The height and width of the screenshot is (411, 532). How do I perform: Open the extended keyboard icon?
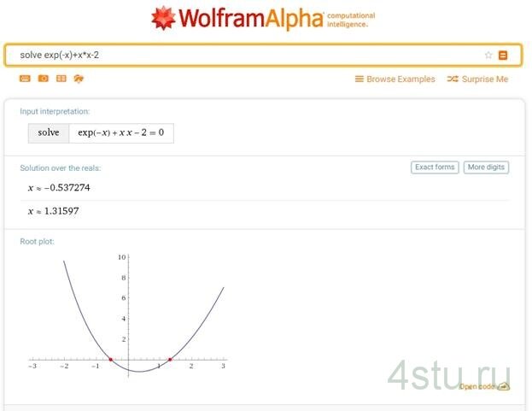(25, 79)
